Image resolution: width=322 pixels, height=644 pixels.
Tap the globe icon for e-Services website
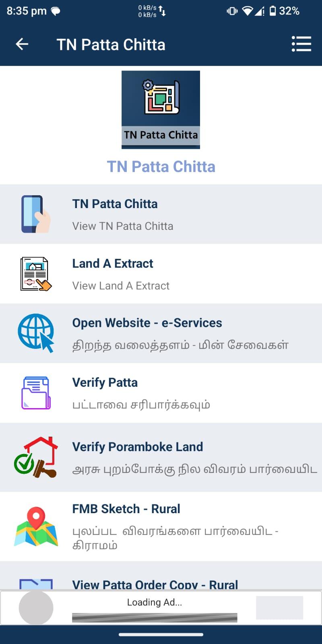click(x=36, y=333)
